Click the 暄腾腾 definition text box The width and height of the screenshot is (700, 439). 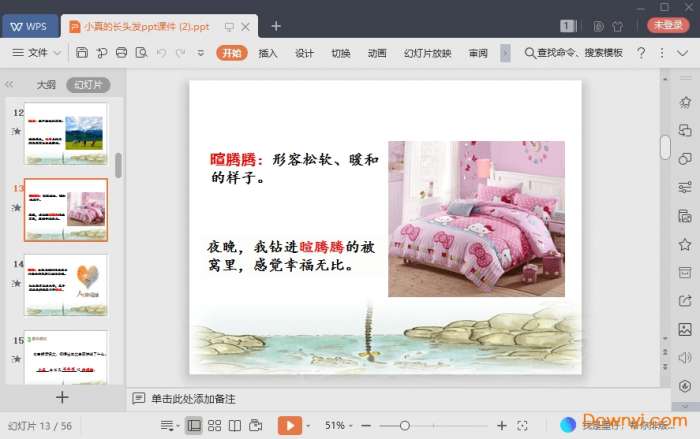pos(294,168)
